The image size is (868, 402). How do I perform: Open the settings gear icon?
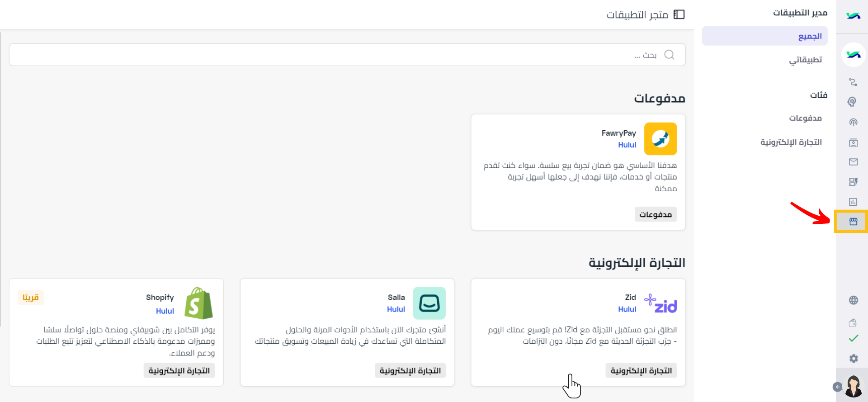(x=854, y=359)
